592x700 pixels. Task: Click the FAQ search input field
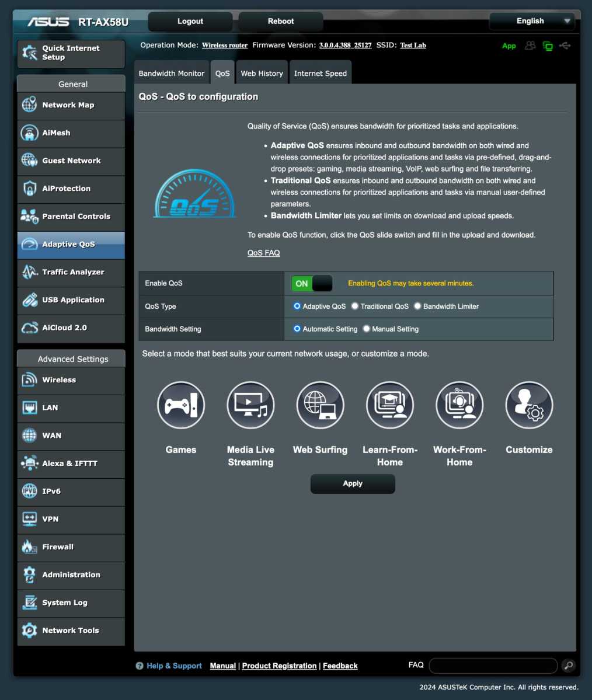click(x=493, y=666)
